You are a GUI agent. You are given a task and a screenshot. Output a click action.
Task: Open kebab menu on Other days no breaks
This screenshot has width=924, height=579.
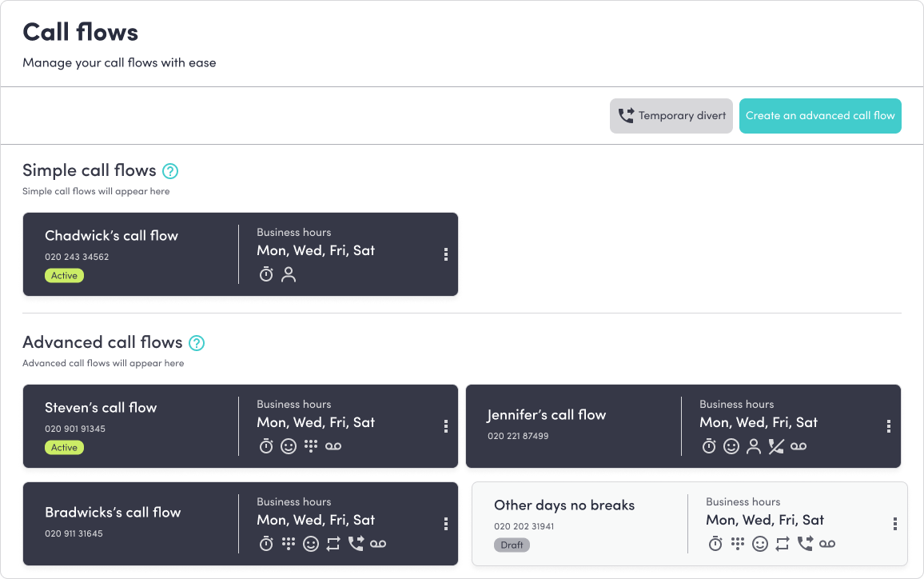coord(894,524)
